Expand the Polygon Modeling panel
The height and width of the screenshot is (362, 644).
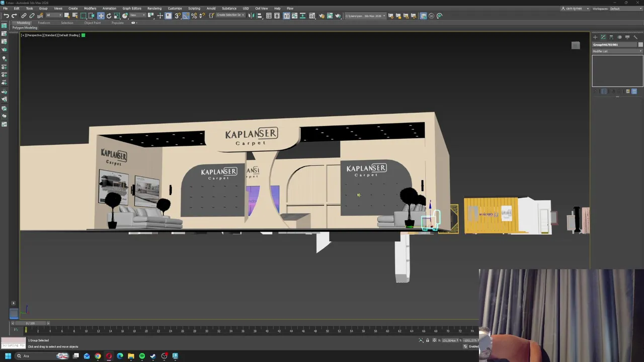tap(25, 28)
